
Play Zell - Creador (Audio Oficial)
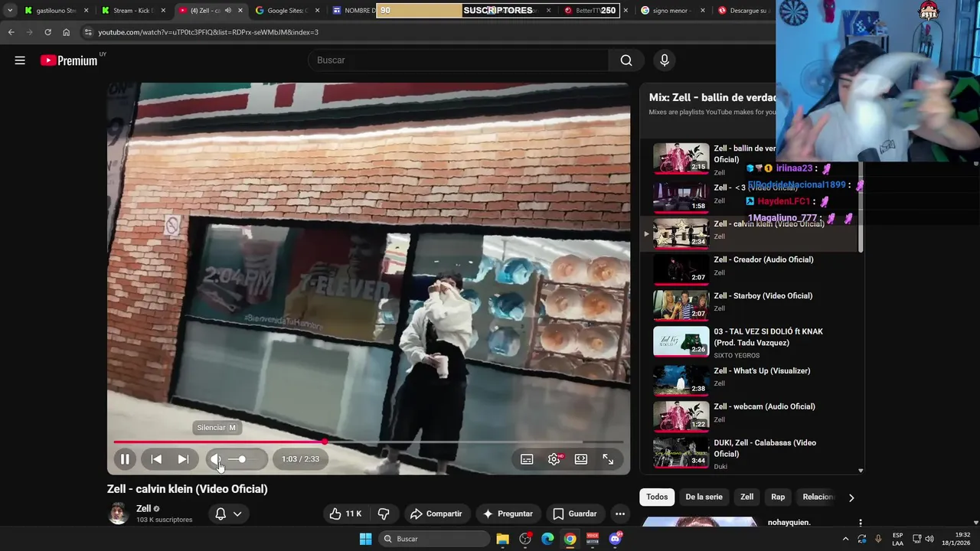click(763, 259)
